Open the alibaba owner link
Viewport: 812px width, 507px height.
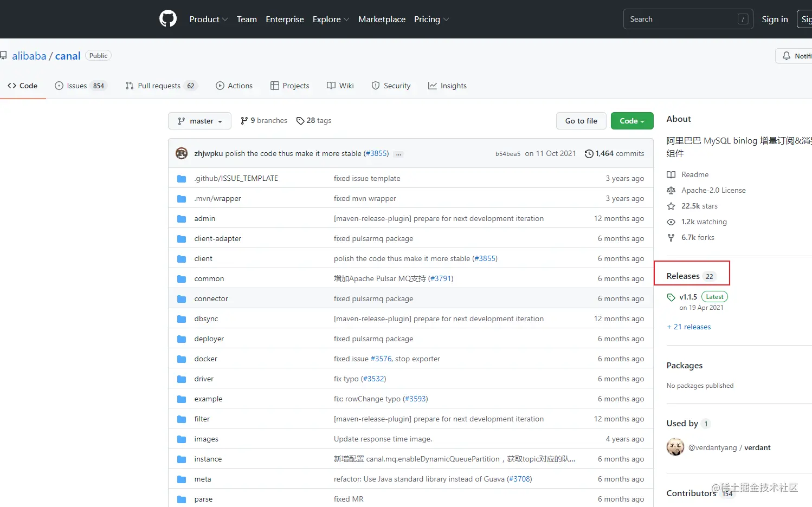coord(29,56)
